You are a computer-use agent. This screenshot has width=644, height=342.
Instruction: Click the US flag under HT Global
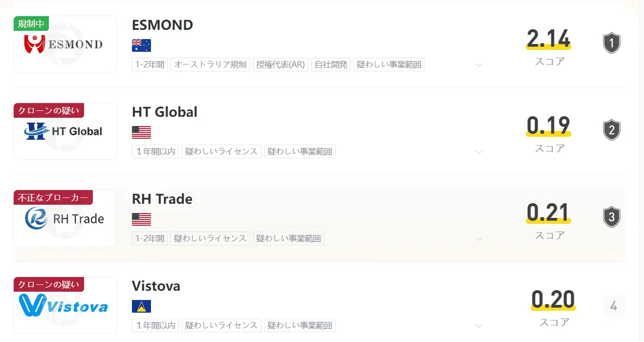141,132
